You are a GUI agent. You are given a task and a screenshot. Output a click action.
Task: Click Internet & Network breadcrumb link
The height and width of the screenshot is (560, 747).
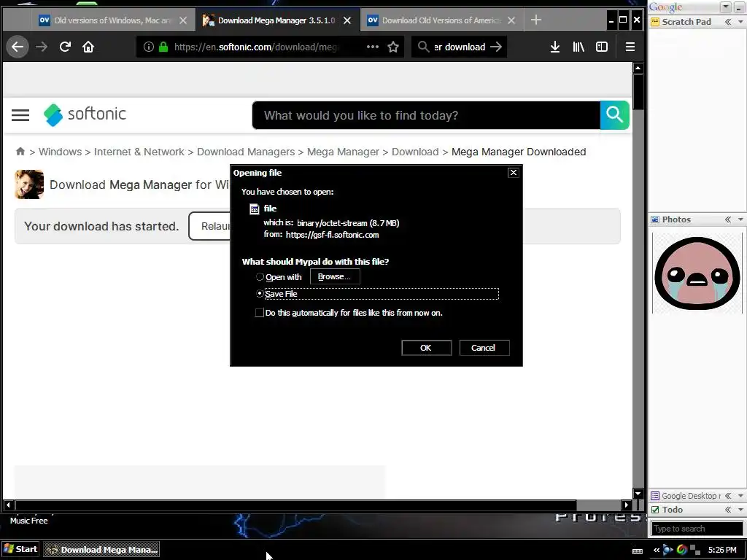tap(139, 152)
